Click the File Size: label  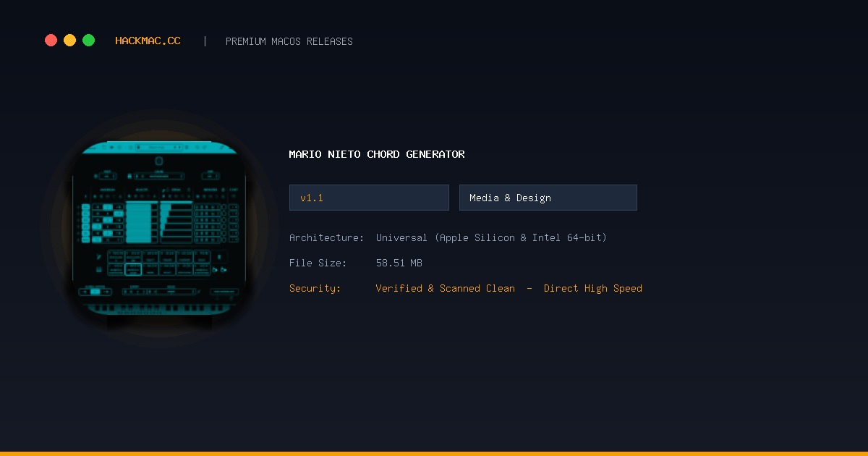pos(318,263)
